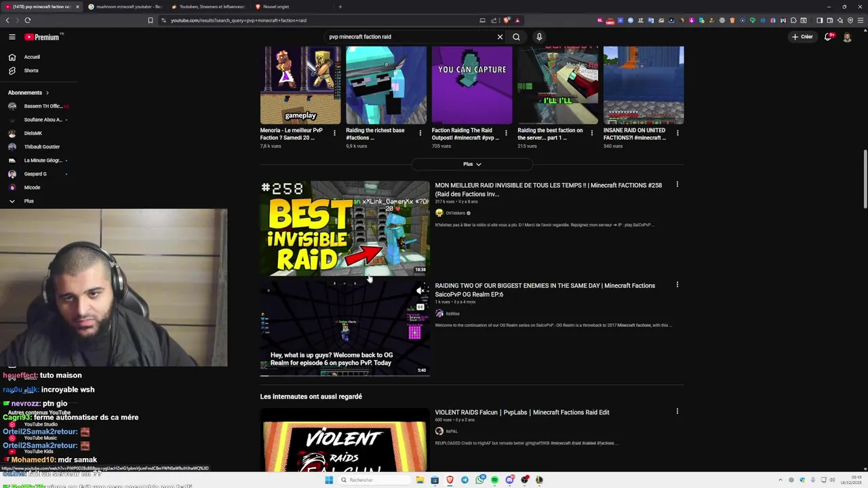Screen dimensions: 868x488
Task: Open options for Raiding the best faction short
Action: tap(592, 133)
